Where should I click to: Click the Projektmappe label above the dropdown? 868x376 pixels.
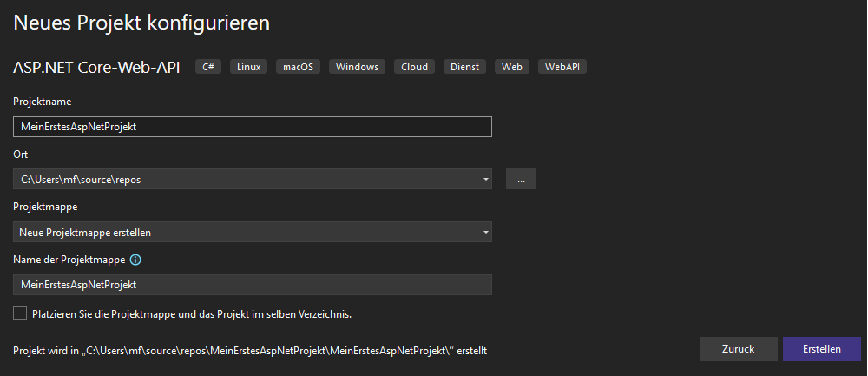coord(45,207)
